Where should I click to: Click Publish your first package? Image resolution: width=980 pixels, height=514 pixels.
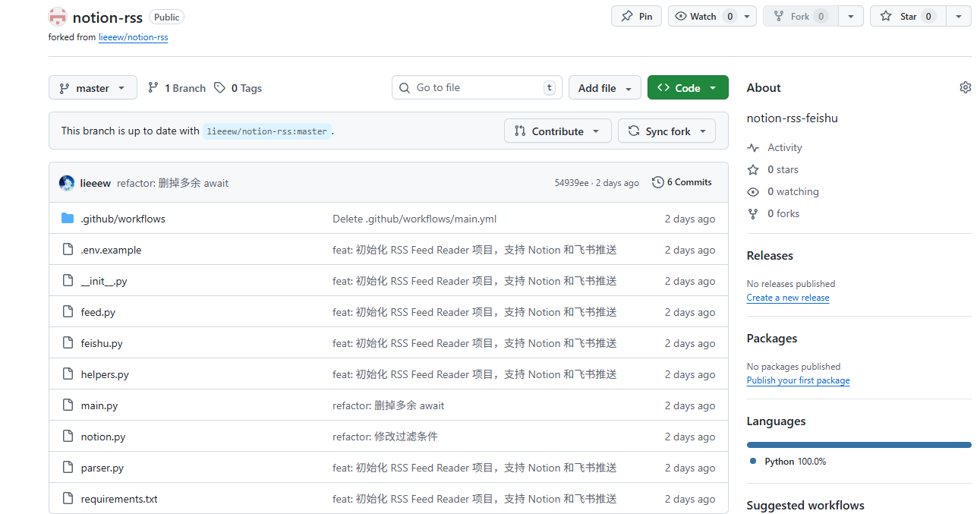tap(798, 380)
